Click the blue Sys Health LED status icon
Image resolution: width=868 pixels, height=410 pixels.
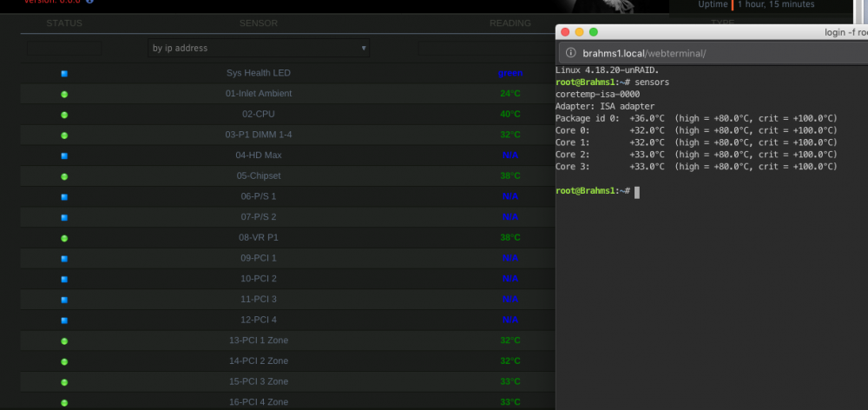(64, 74)
